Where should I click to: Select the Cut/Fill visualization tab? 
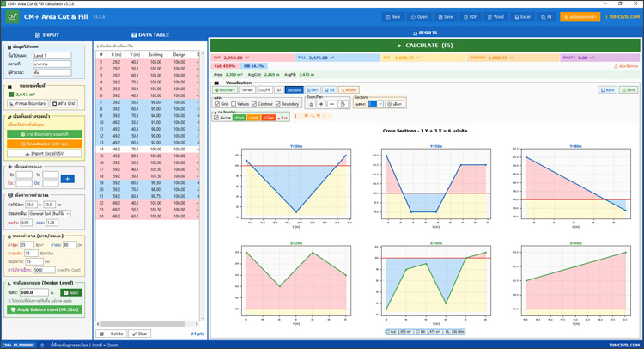(264, 89)
